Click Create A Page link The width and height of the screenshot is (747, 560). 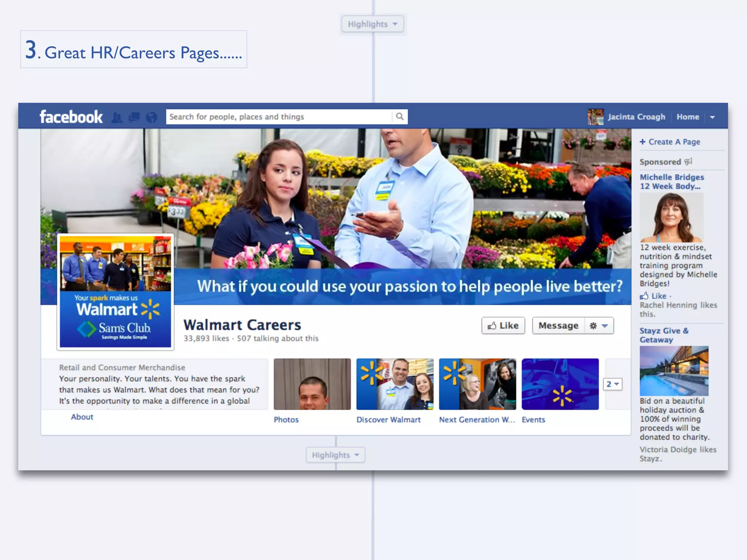coord(670,142)
